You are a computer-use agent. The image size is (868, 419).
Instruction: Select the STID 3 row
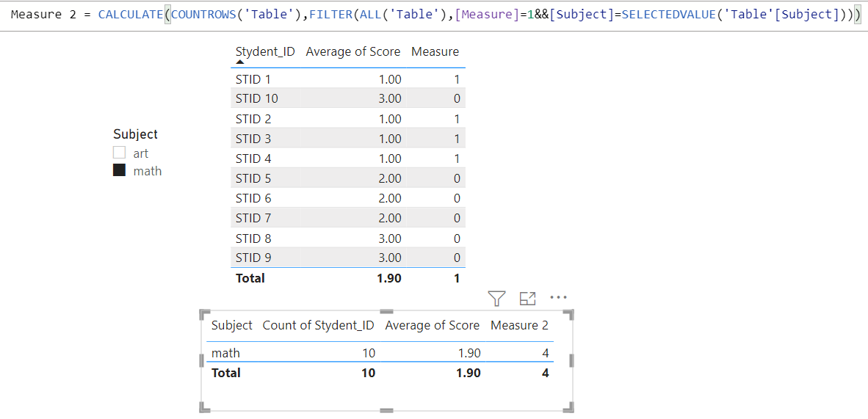(x=348, y=139)
